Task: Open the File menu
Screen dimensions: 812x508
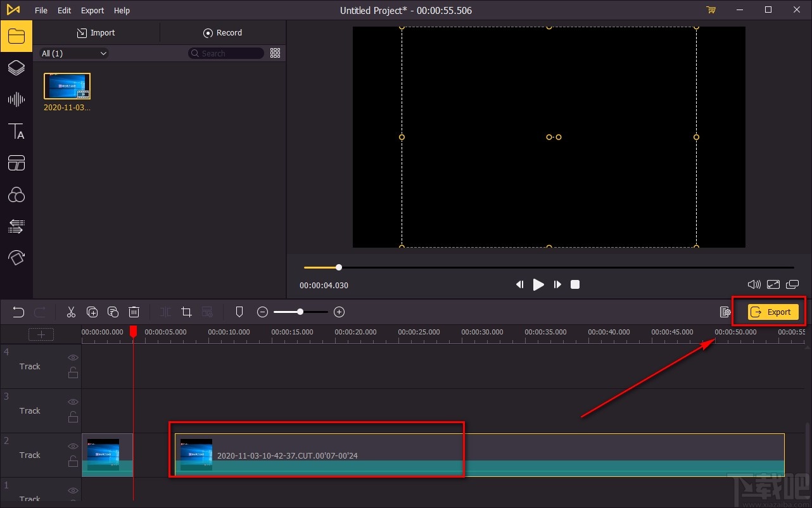Action: point(41,10)
